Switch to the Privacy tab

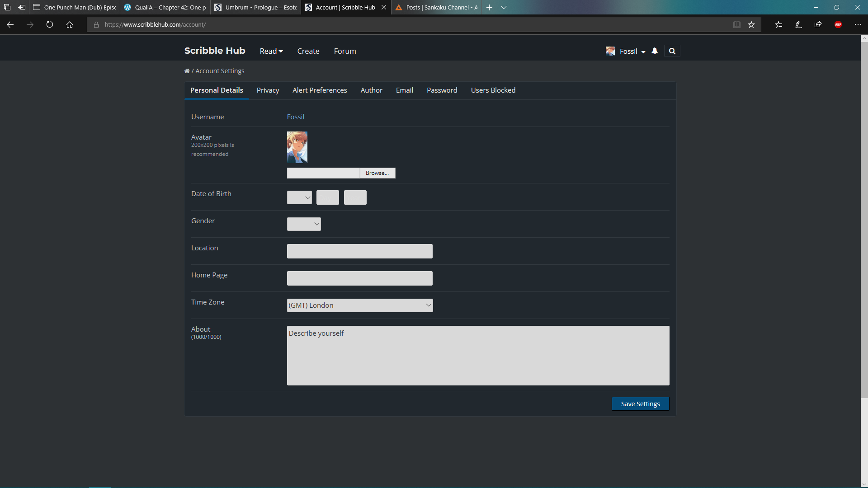[x=268, y=90]
